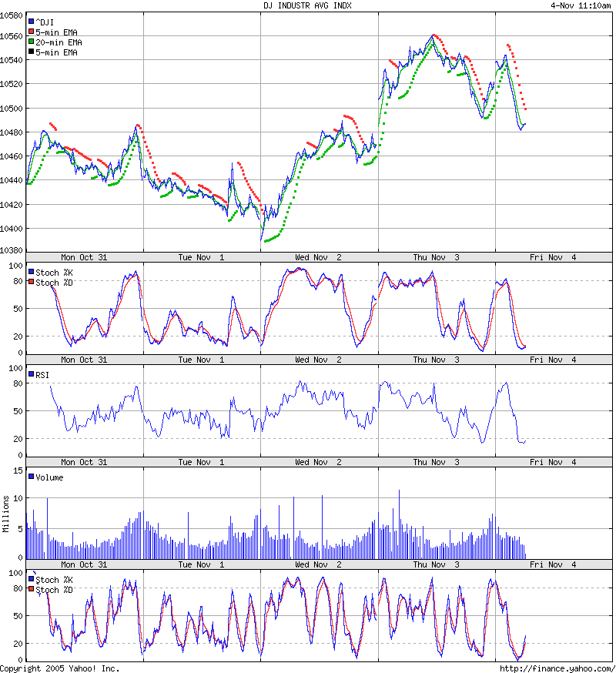Click 'Copyright 2005 Yahoo! Inc.' footer text
Screen dimensions: 616x673
(59, 668)
